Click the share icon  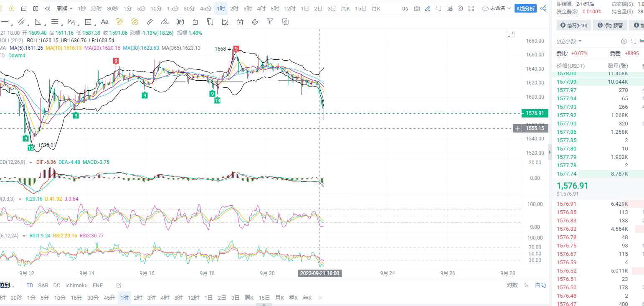[543, 8]
